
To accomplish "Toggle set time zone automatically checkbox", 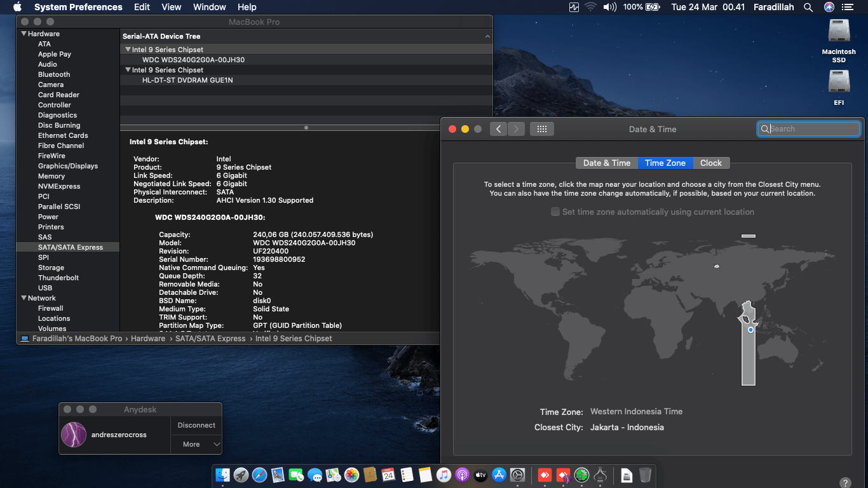I will (555, 212).
